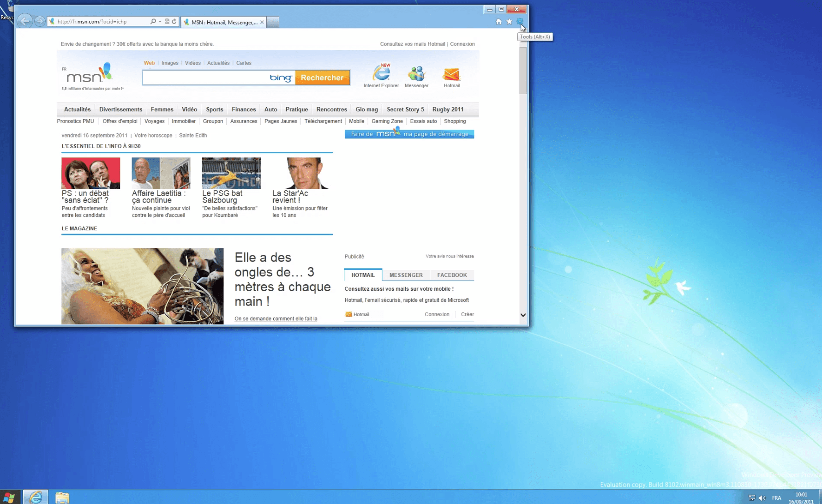Open the Le PSG bat Salzbourg thumbnail

pos(231,173)
